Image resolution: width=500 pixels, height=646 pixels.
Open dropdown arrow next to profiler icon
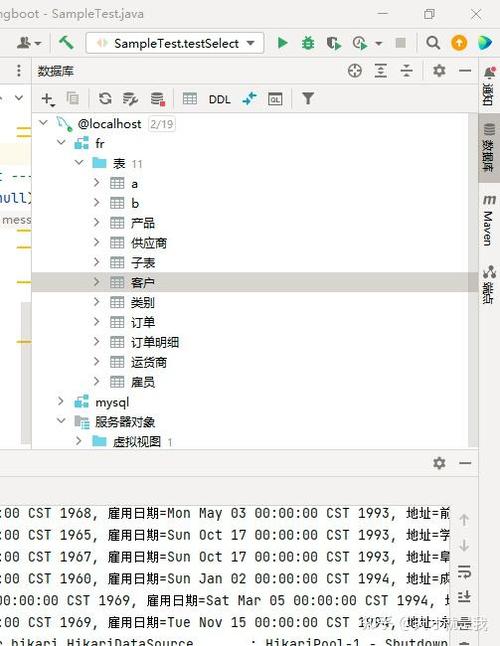point(379,43)
